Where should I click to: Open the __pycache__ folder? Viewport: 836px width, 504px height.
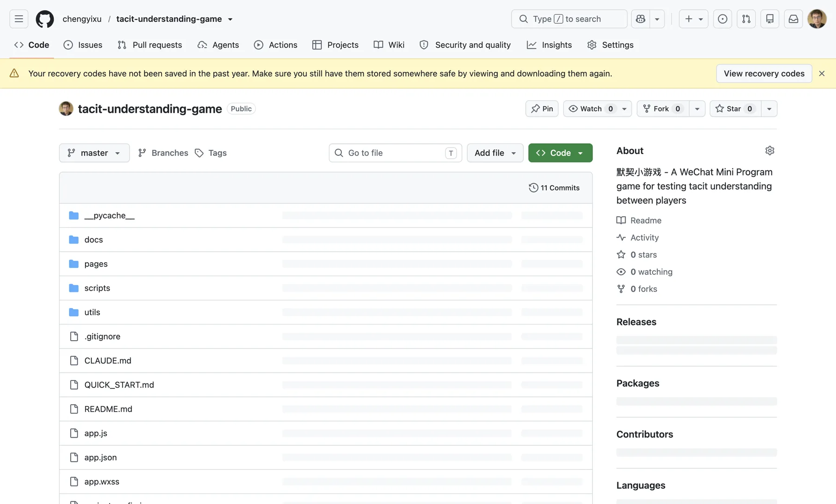tap(110, 215)
